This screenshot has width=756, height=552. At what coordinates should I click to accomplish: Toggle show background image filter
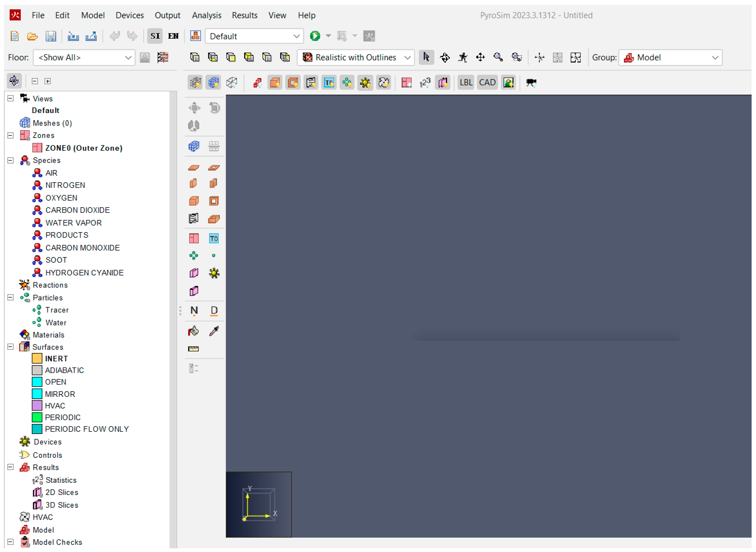509,83
